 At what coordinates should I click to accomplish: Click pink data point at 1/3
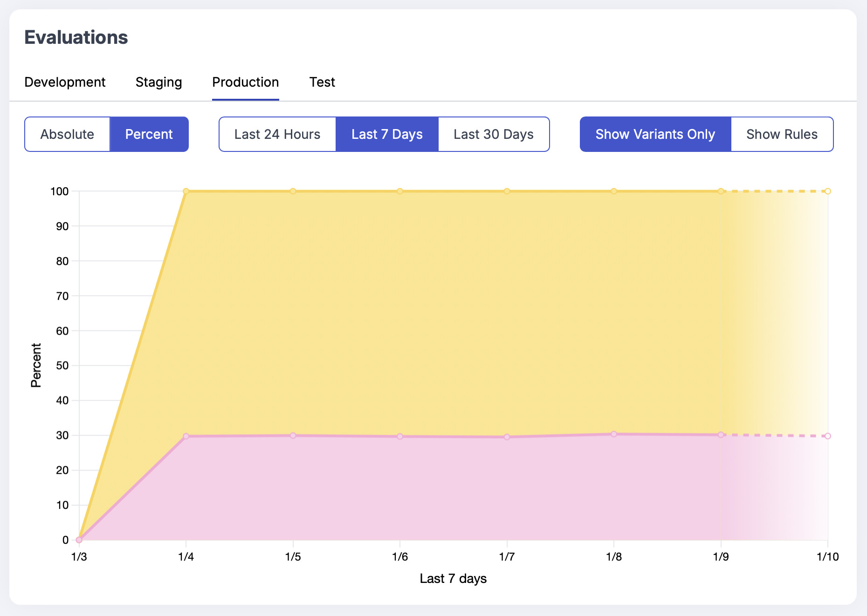click(79, 540)
